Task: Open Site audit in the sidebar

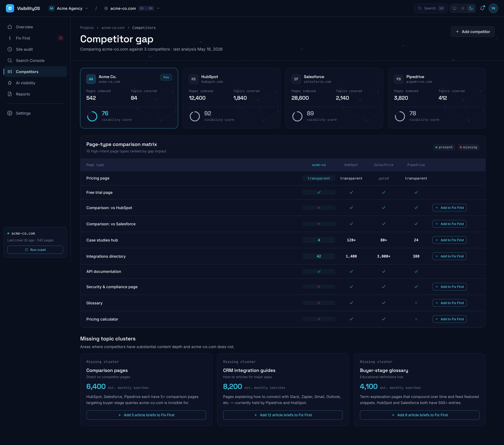Action: pyautogui.click(x=35, y=49)
